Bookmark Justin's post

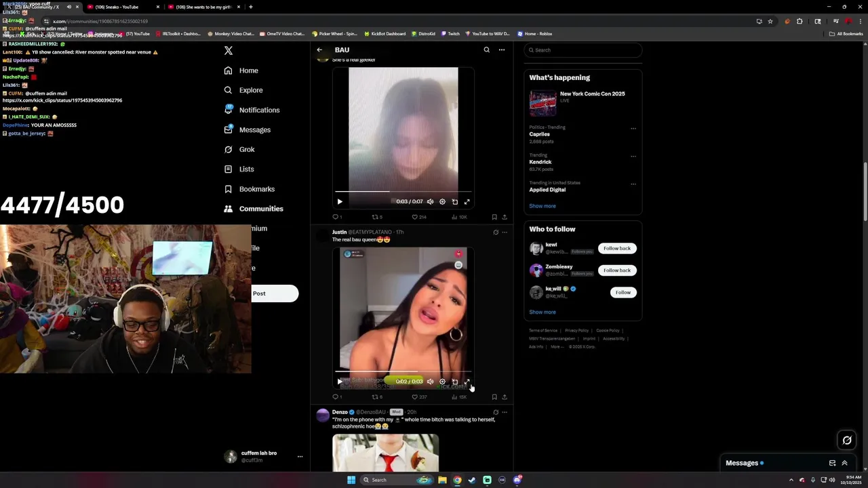pyautogui.click(x=494, y=397)
